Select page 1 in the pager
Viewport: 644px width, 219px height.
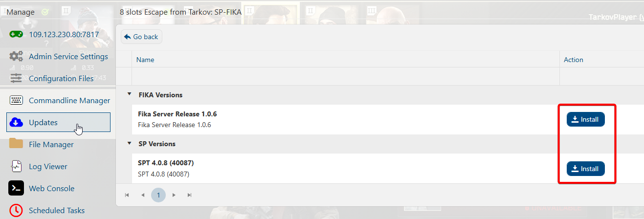pos(158,195)
